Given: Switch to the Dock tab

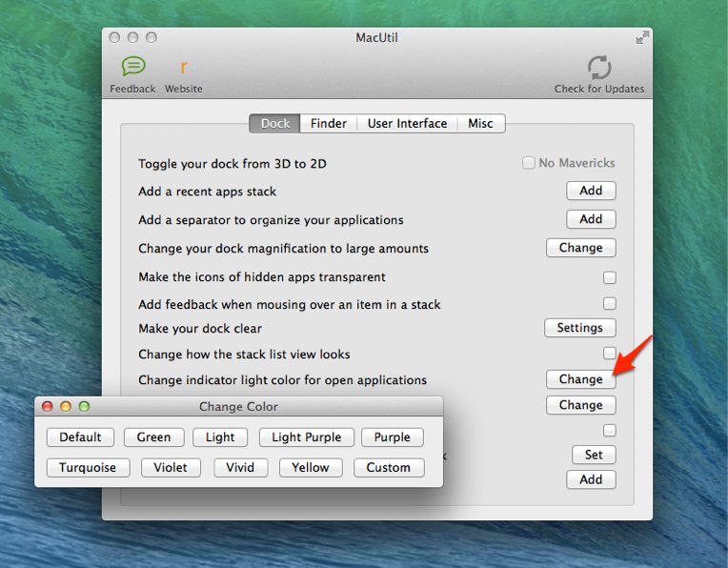Looking at the screenshot, I should coord(274,124).
